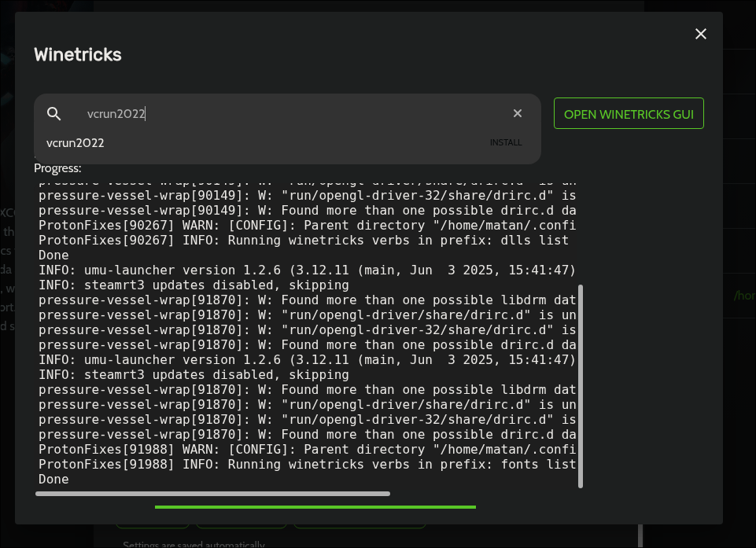This screenshot has width=756, height=548.
Task: Click the Winetricks dialog title
Action: tap(78, 55)
